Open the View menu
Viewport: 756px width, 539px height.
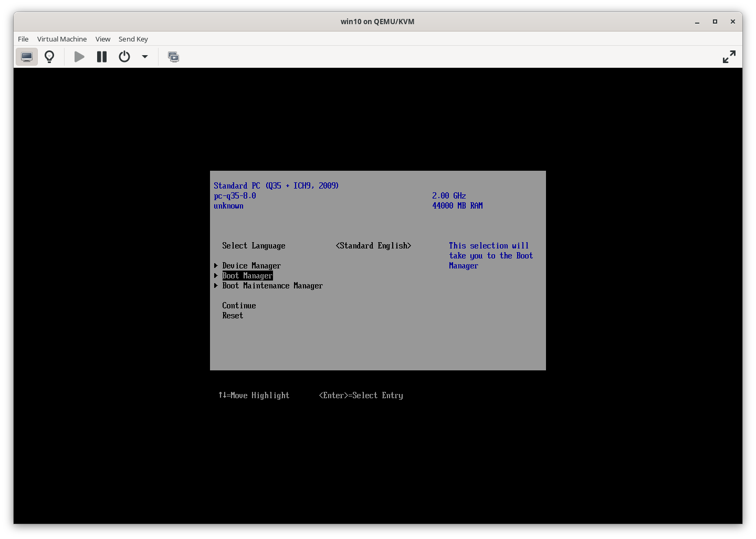(103, 39)
